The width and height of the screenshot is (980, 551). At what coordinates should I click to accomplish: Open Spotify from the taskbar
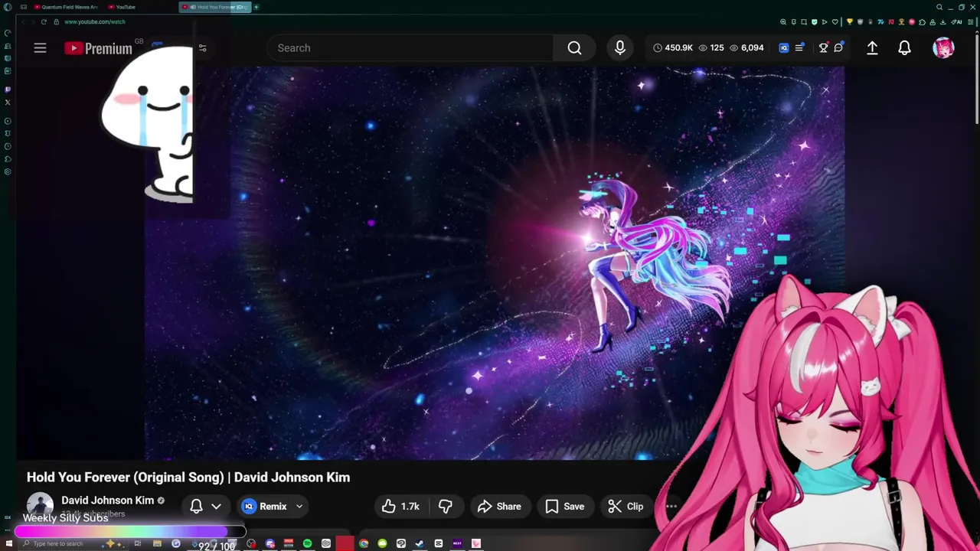(x=307, y=543)
